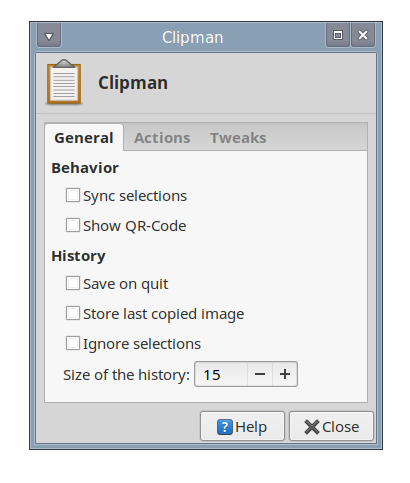Click the Close button label
The image size is (410, 483).
[341, 427]
